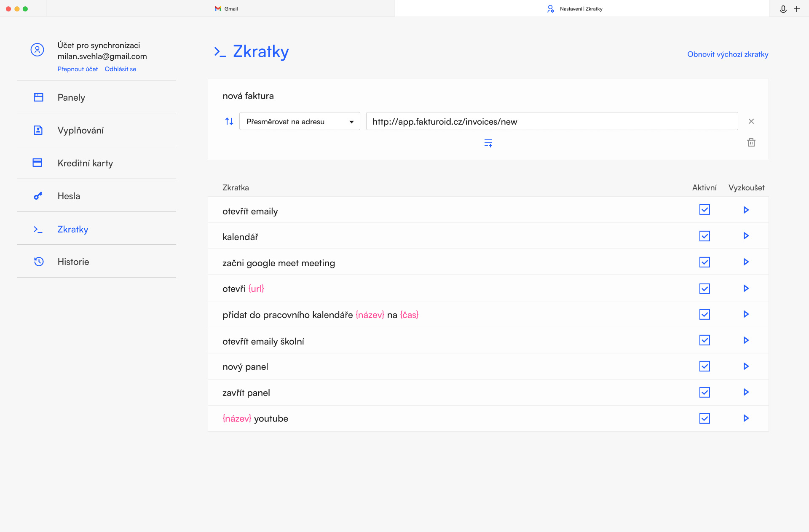809x532 pixels.
Task: Click the add-action list icon below the URL
Action: point(488,143)
